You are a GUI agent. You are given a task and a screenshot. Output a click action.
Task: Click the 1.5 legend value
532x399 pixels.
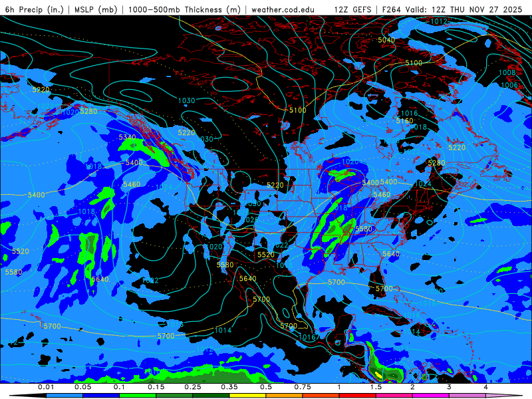click(x=376, y=387)
